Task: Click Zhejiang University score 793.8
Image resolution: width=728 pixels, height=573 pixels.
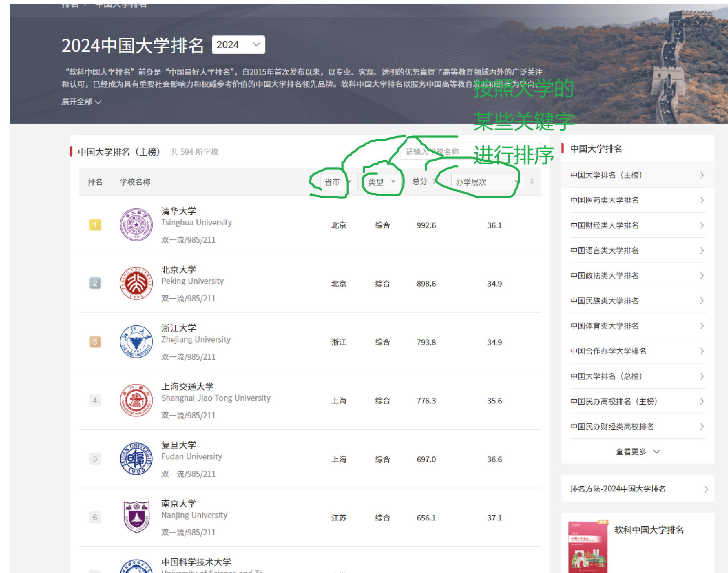Action: (x=426, y=342)
